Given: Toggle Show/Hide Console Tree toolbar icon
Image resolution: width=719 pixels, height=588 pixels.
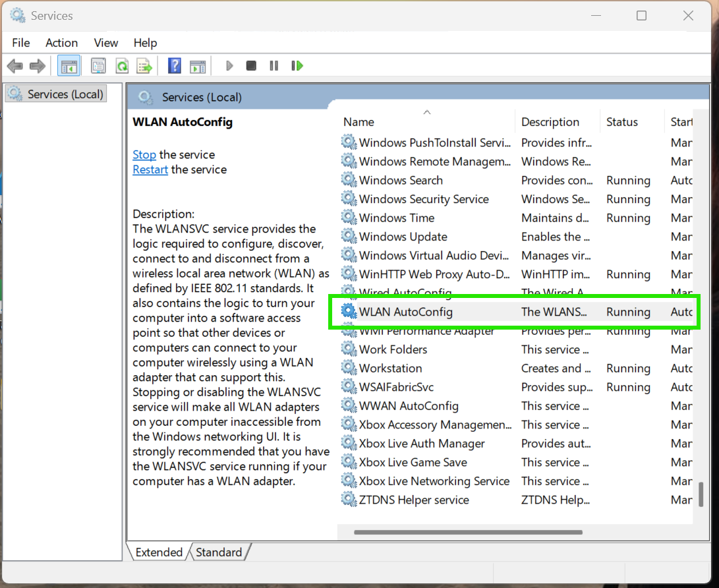Looking at the screenshot, I should point(69,66).
